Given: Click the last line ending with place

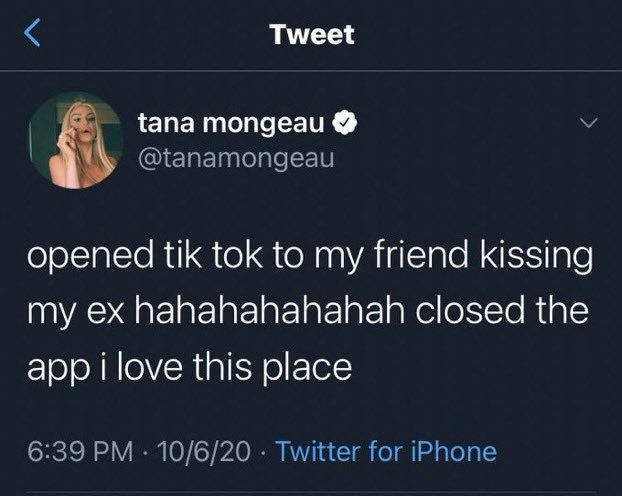Looking at the screenshot, I should click(189, 369).
